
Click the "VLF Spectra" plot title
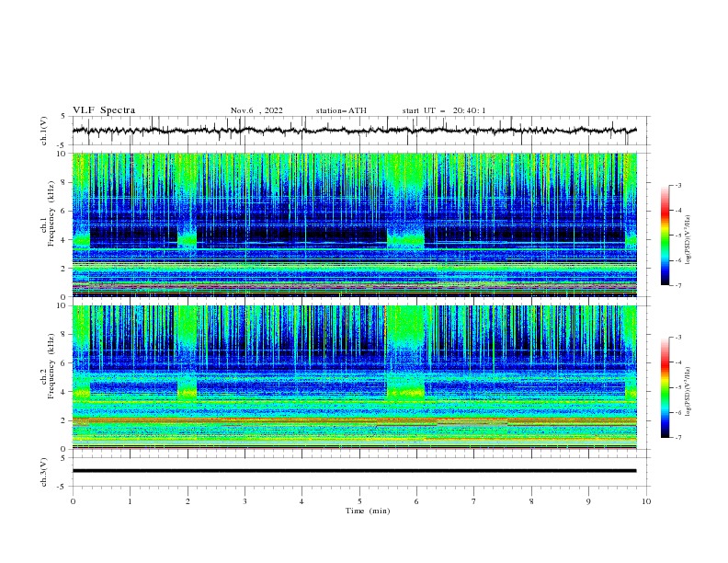tap(104, 110)
